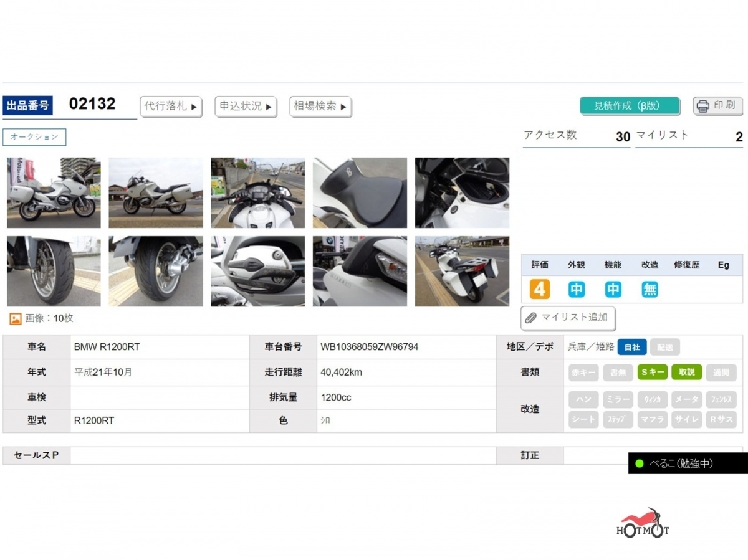
Task: Toggle the シート modification tag
Action: [583, 420]
